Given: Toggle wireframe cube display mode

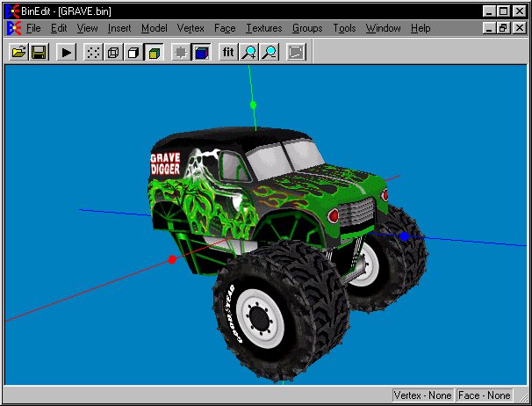Looking at the screenshot, I should point(113,53).
